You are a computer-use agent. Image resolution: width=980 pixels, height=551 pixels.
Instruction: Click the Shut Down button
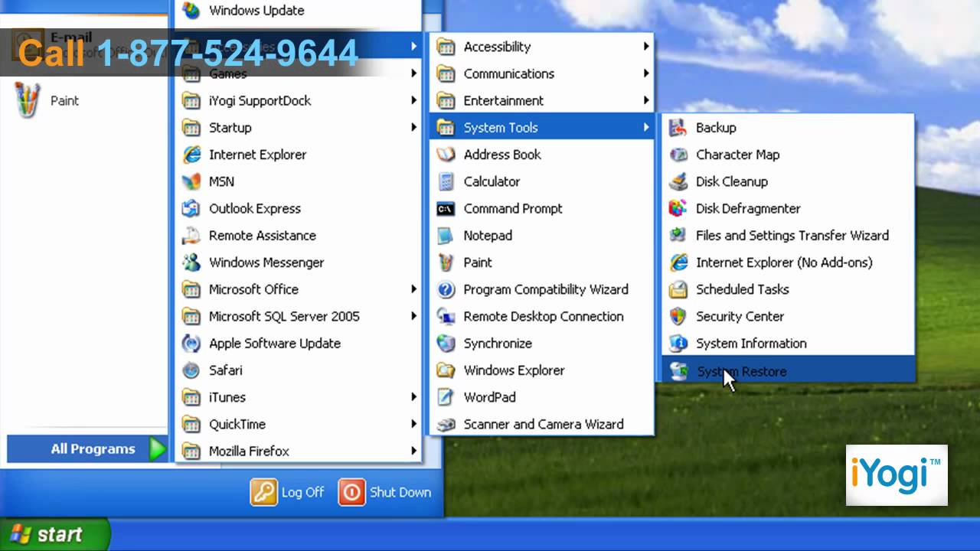point(385,492)
